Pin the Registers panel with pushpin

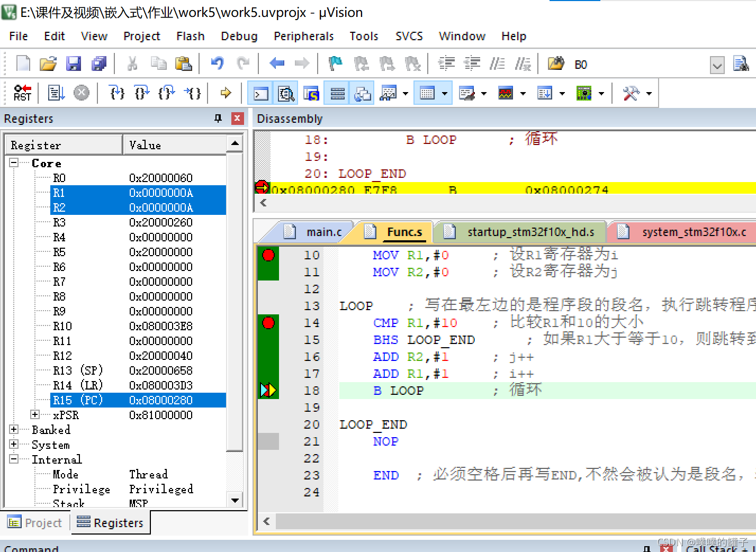tap(218, 119)
